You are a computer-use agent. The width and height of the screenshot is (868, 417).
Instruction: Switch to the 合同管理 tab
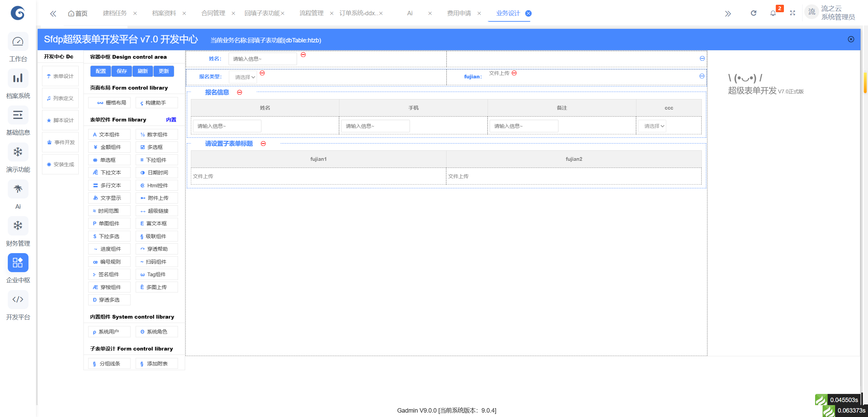pyautogui.click(x=213, y=13)
